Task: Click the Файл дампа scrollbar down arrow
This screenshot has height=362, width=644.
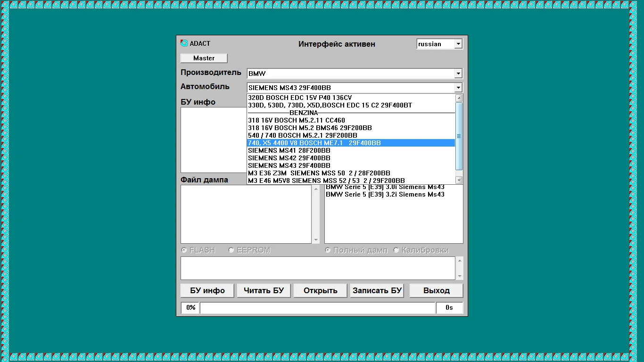Action: coord(316,240)
